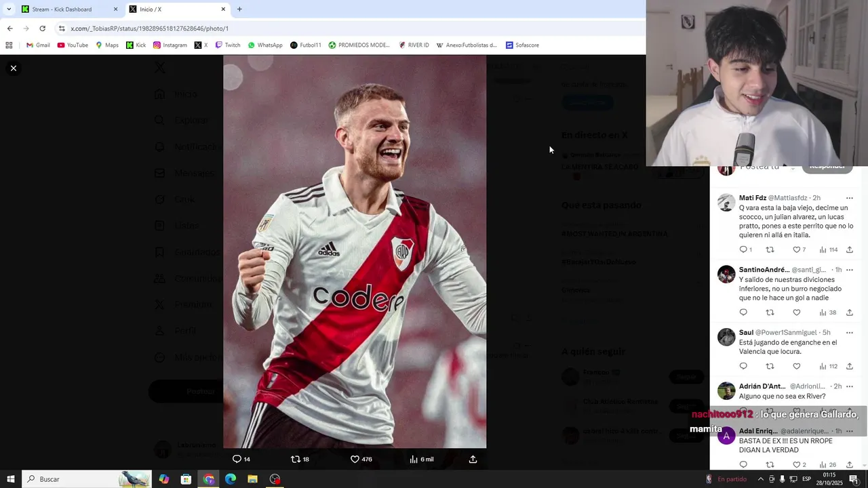
Task: Open Microsoft Edge from taskbar
Action: [x=231, y=479]
